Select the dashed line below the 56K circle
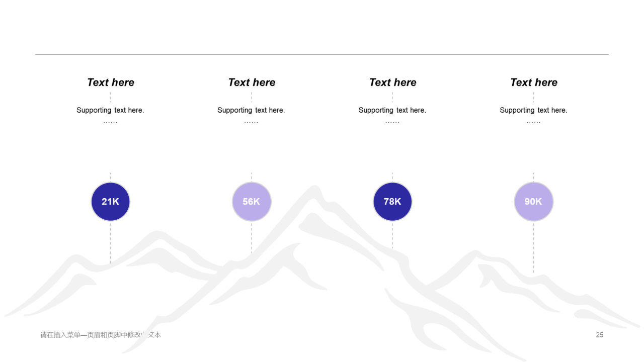The height and width of the screenshot is (362, 644). tap(252, 238)
